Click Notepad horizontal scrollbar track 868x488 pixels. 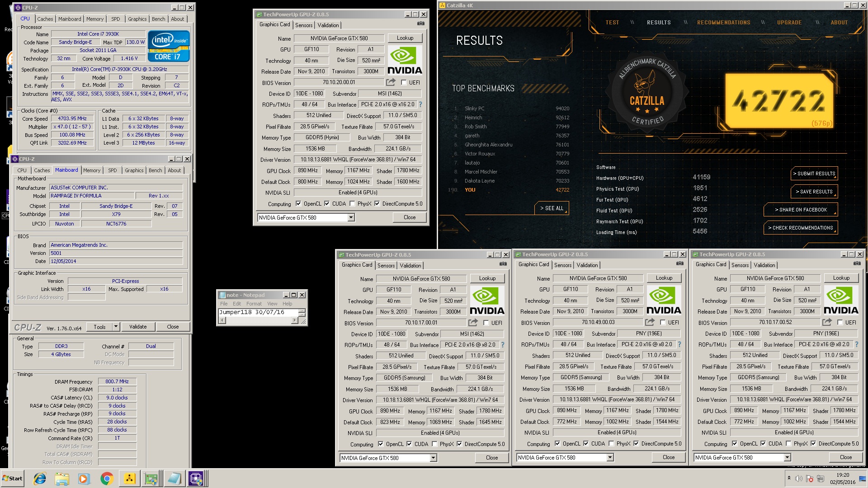[x=258, y=320]
